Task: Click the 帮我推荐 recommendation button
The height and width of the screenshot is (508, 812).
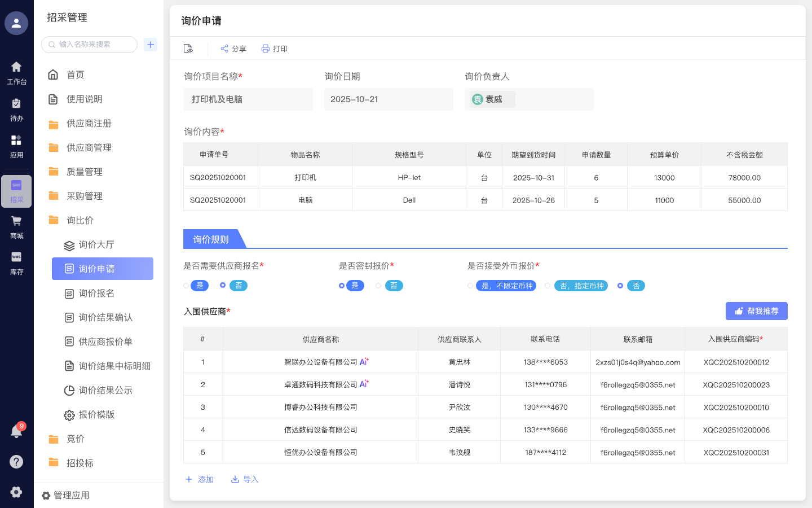Action: 756,311
